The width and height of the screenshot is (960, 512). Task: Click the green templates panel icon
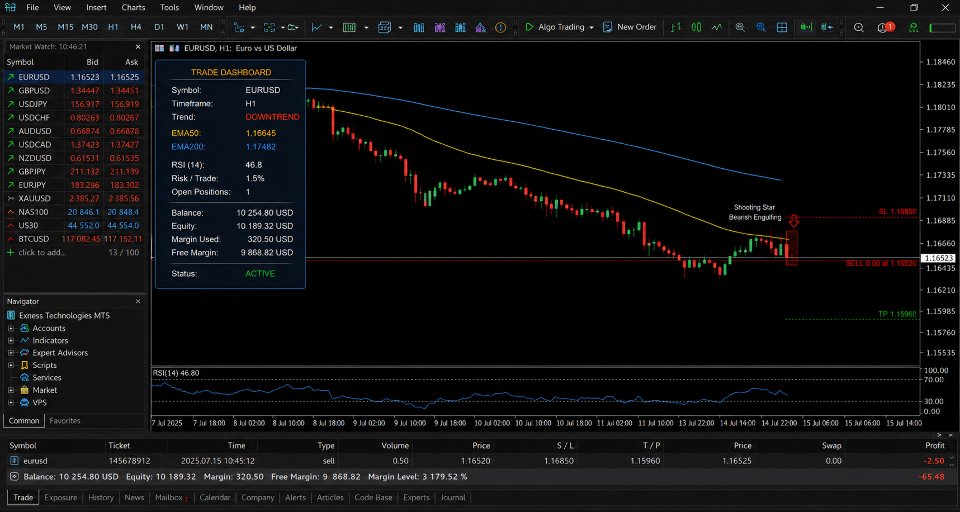[x=350, y=28]
